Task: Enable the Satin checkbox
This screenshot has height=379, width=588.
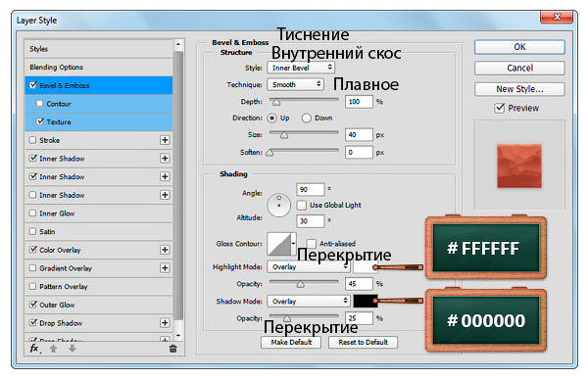Action: coord(33,232)
